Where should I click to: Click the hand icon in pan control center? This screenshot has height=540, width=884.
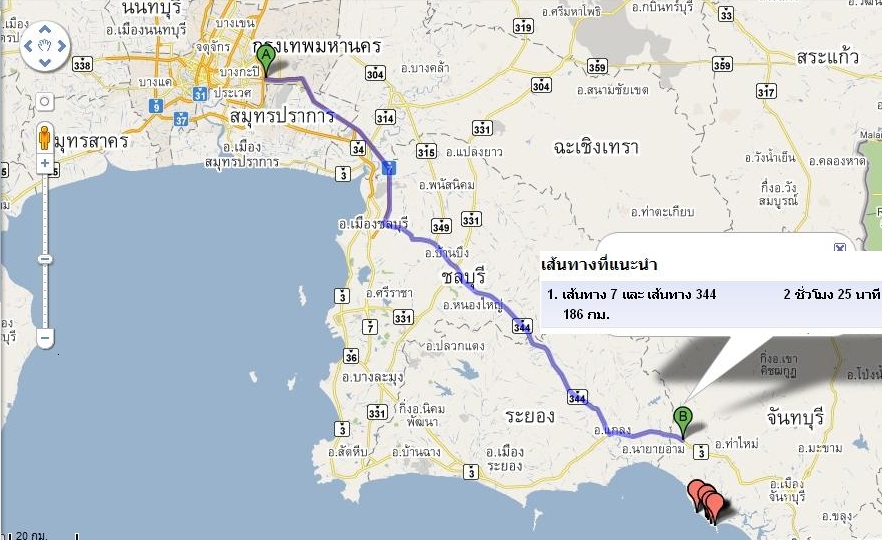45,46
